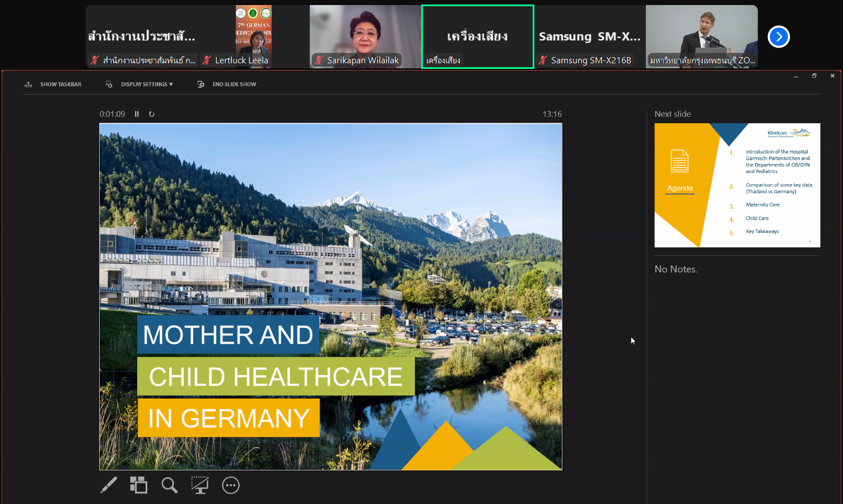This screenshot has width=843, height=504.
Task: Pause the presentation timer
Action: 137,114
